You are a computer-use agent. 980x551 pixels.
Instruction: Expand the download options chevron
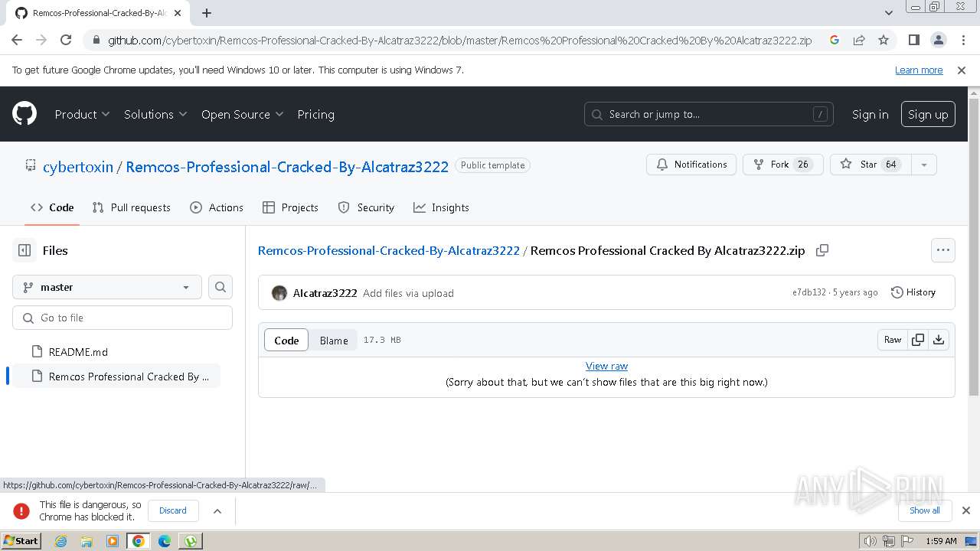click(x=217, y=511)
